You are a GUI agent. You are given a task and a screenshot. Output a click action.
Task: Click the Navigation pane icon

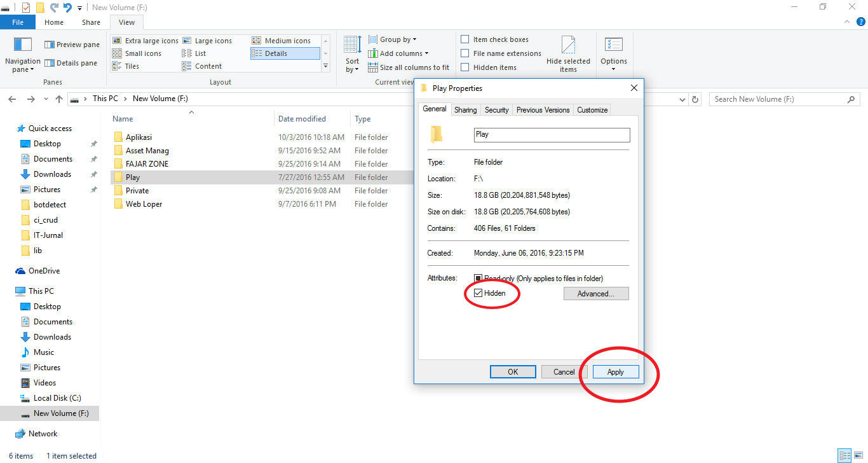click(23, 45)
